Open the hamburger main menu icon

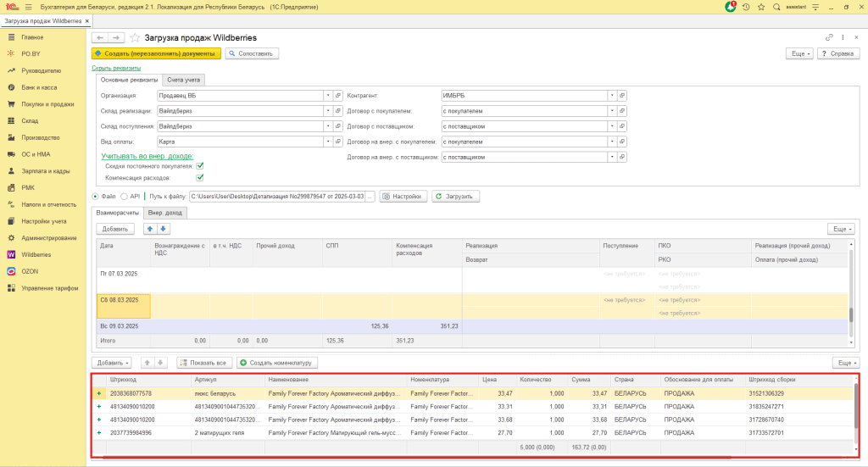click(x=28, y=7)
